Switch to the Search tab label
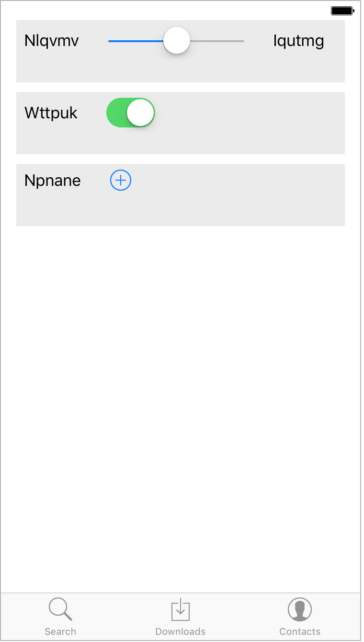The image size is (364, 642). pyautogui.click(x=60, y=631)
